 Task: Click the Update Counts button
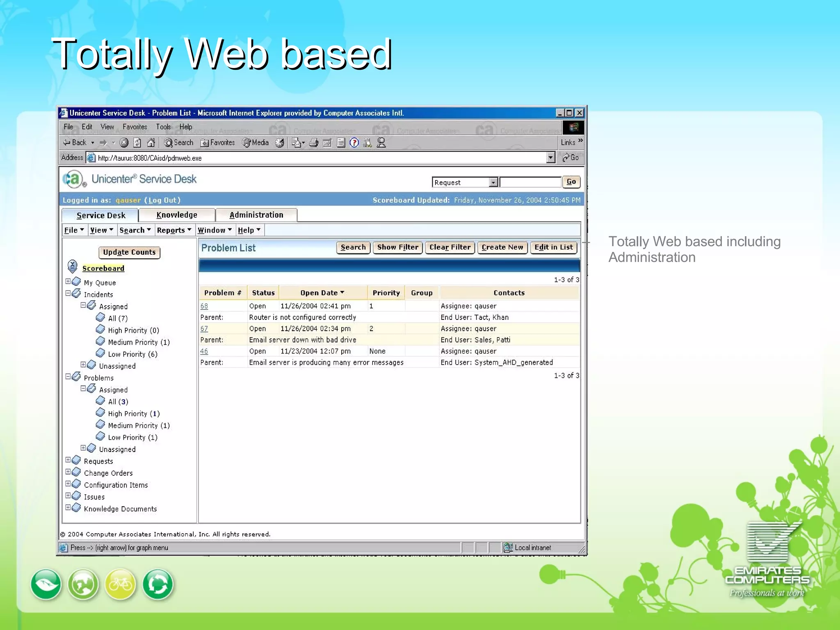[129, 252]
